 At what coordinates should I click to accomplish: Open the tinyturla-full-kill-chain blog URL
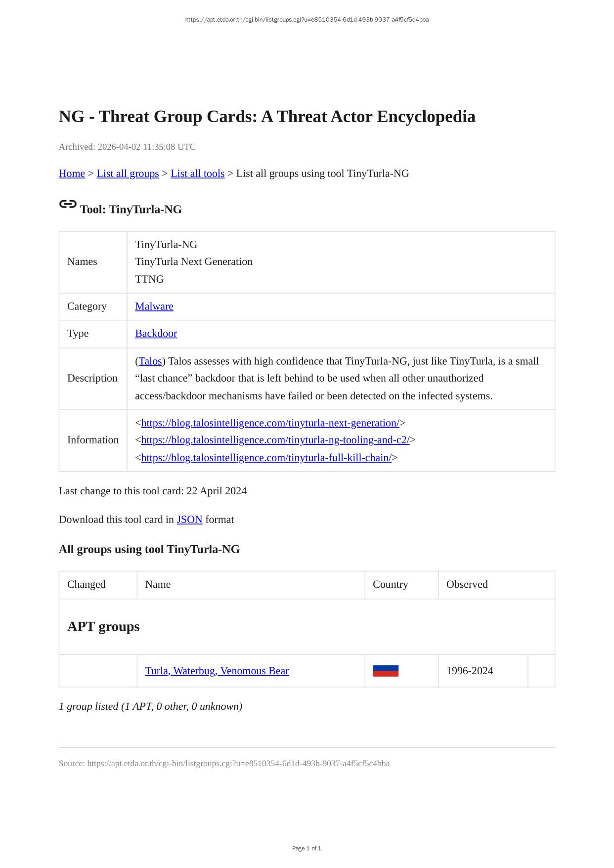coord(266,458)
